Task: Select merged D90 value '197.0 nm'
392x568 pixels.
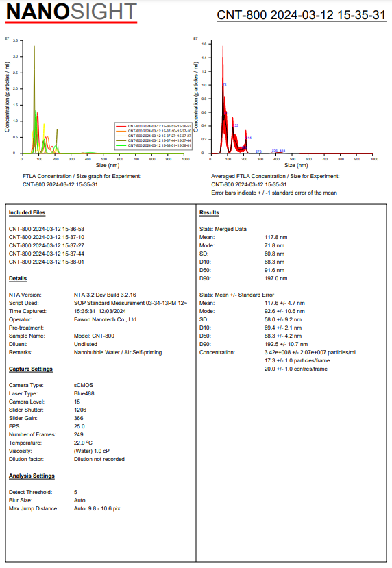Action: pos(276,278)
